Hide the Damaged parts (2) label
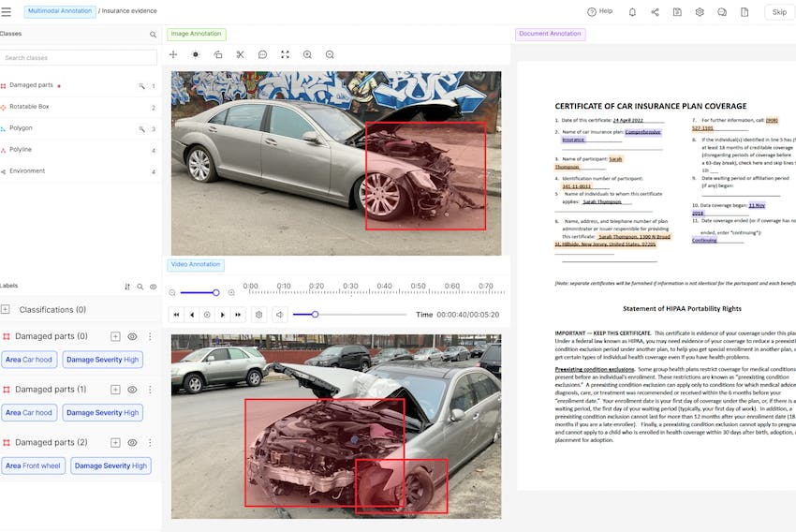This screenshot has width=796, height=532. click(132, 442)
